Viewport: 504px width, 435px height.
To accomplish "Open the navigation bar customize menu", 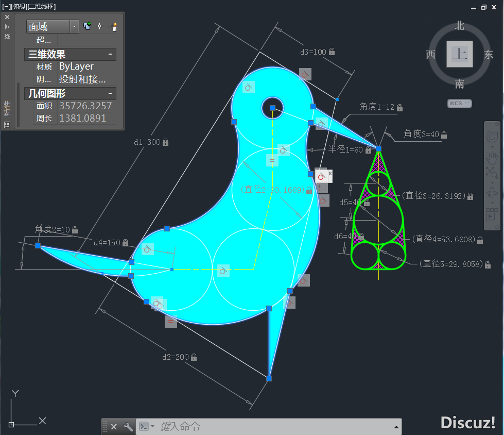I will click(497, 227).
